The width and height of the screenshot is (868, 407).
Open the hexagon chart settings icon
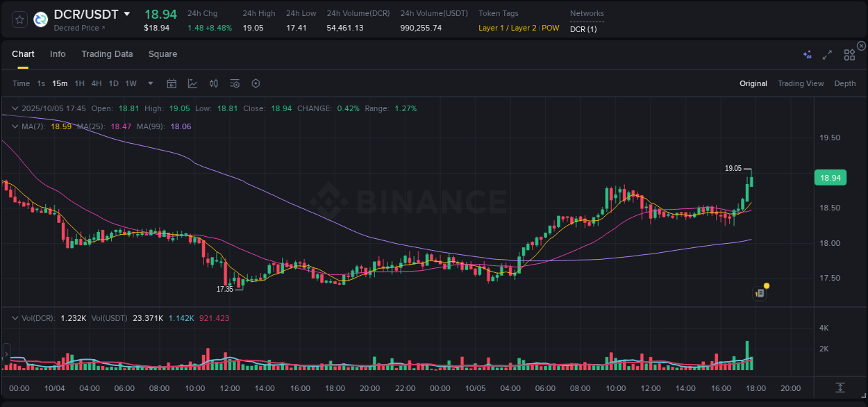tap(256, 83)
